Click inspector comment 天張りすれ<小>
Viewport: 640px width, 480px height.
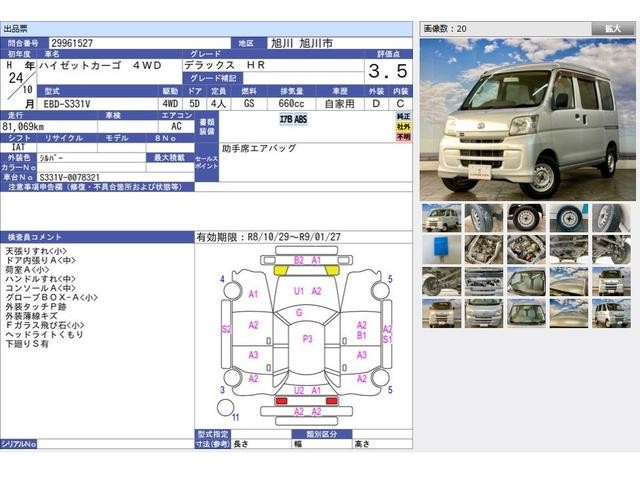tap(36, 251)
